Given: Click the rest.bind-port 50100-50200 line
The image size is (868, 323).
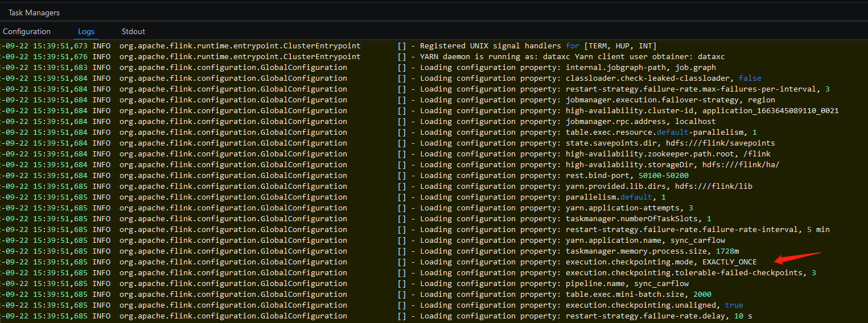Looking at the screenshot, I should [x=344, y=176].
